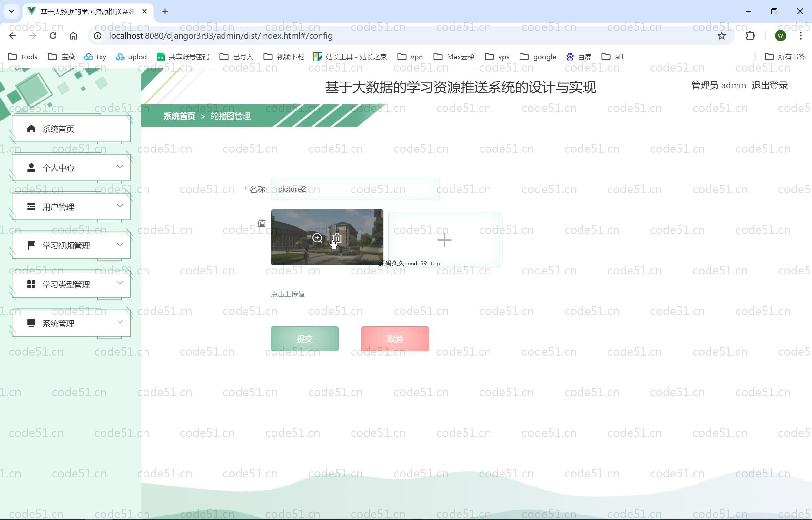Click the grid icon beside 学习类型管理
The width and height of the screenshot is (812, 520).
click(x=31, y=284)
